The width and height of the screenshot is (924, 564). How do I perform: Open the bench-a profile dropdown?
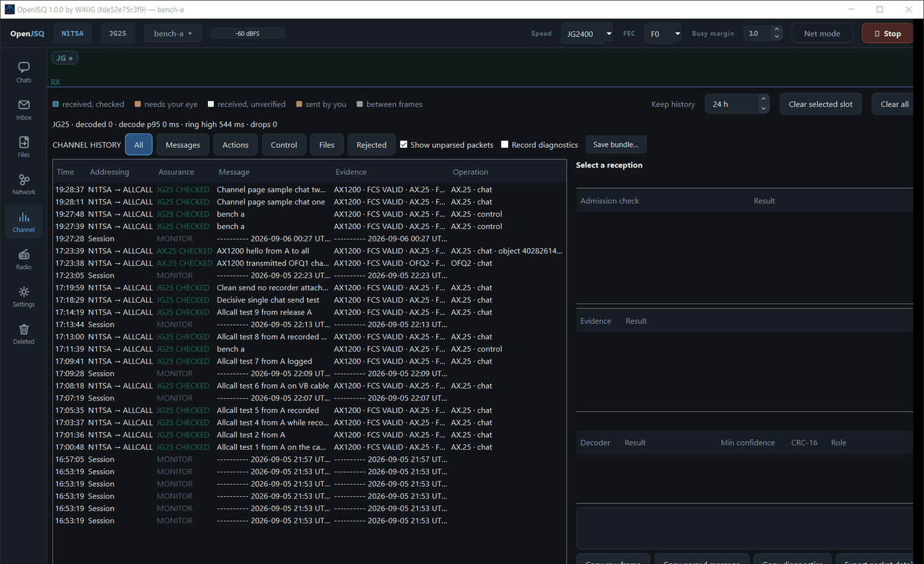click(x=173, y=33)
